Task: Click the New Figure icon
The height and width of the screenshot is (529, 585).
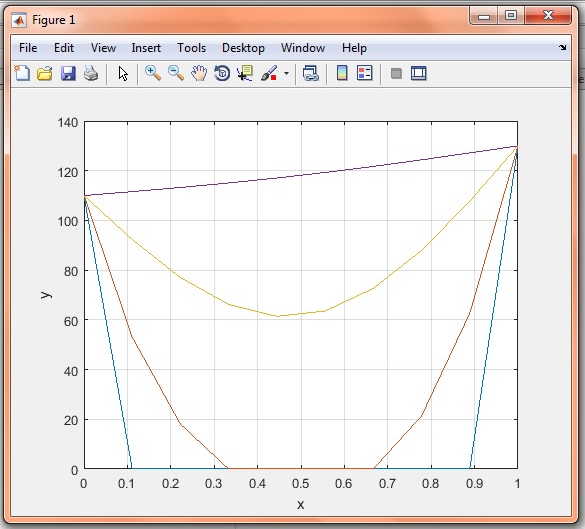Action: 22,73
